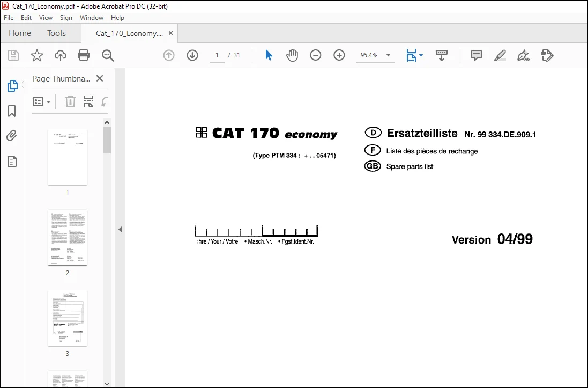Click the Print file icon
Image resolution: width=588 pixels, height=388 pixels.
pos(83,55)
